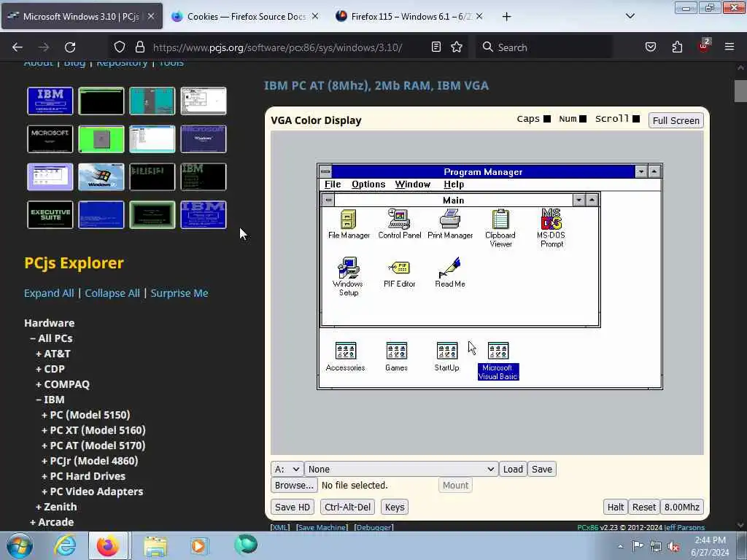The height and width of the screenshot is (560, 747).
Task: Open the File menu in Program Manager
Action: click(333, 184)
